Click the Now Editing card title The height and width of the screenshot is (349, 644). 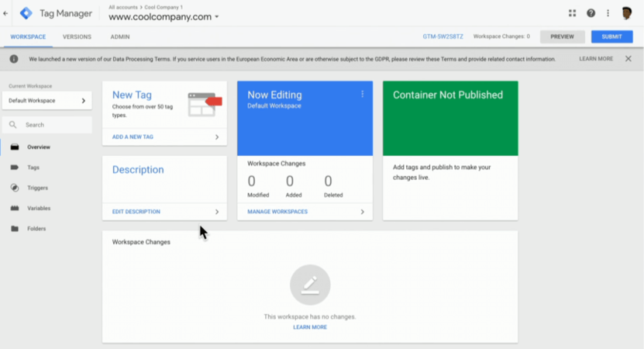(274, 95)
